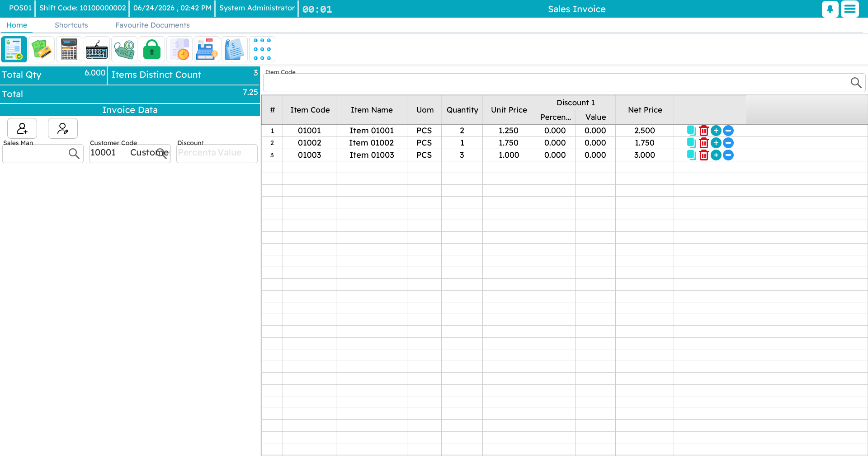Select the Item 01002 name cell

pyautogui.click(x=372, y=143)
